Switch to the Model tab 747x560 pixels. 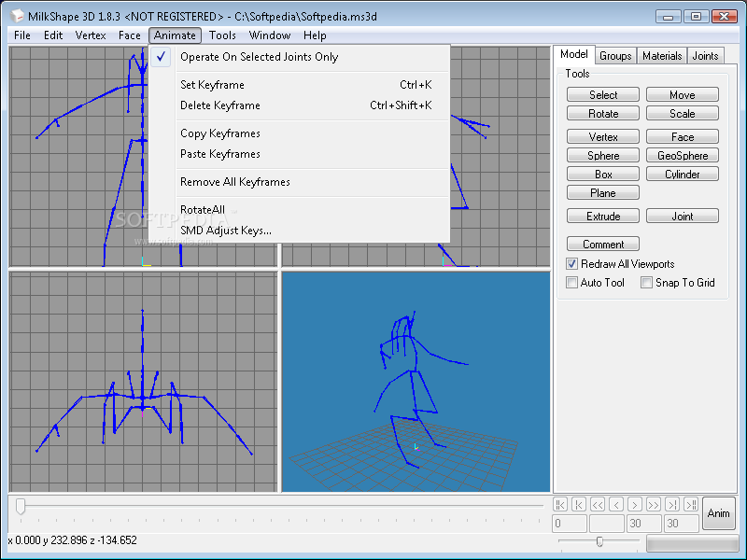(x=574, y=54)
